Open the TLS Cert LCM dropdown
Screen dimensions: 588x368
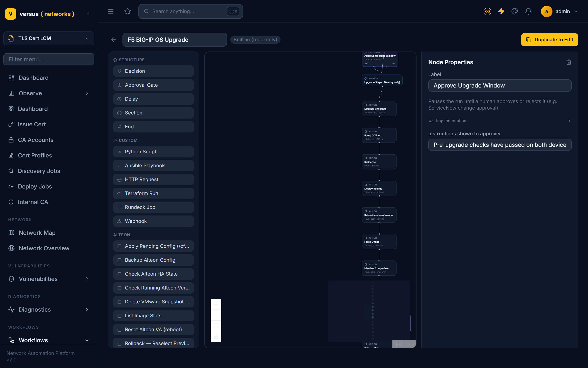[x=49, y=38]
